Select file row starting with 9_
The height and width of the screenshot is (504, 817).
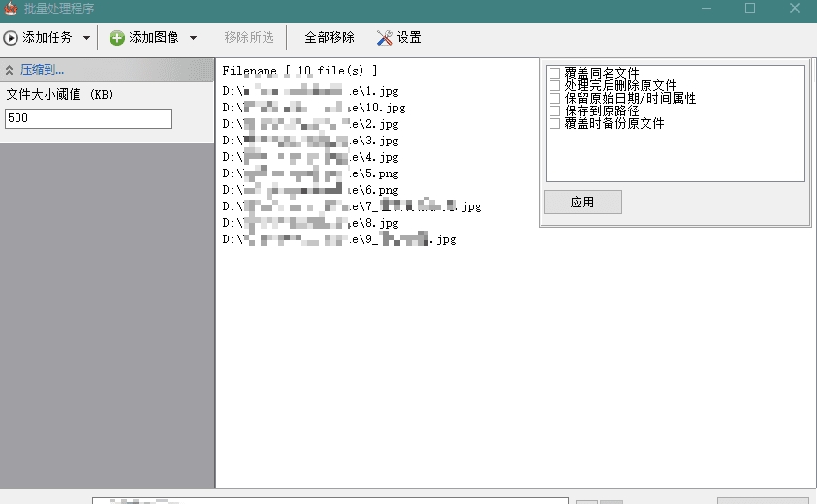click(339, 239)
